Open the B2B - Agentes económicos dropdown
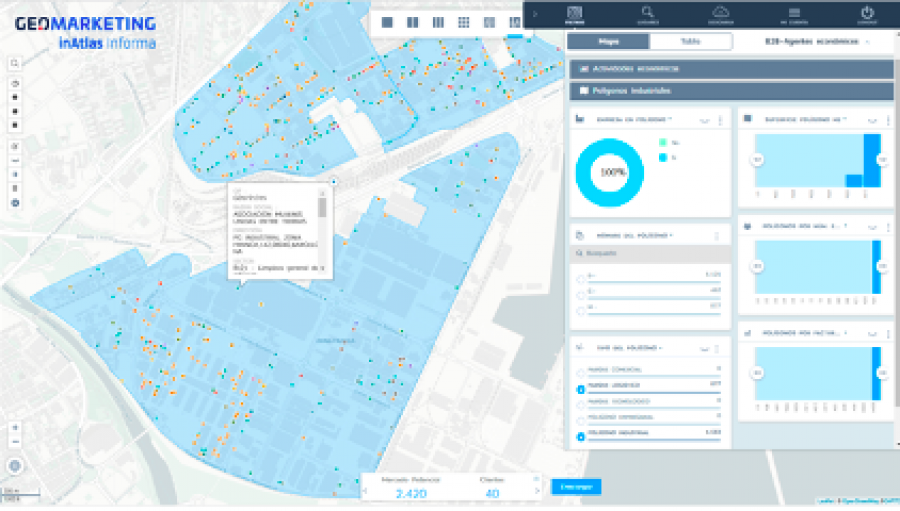This screenshot has height=511, width=900. point(816,41)
